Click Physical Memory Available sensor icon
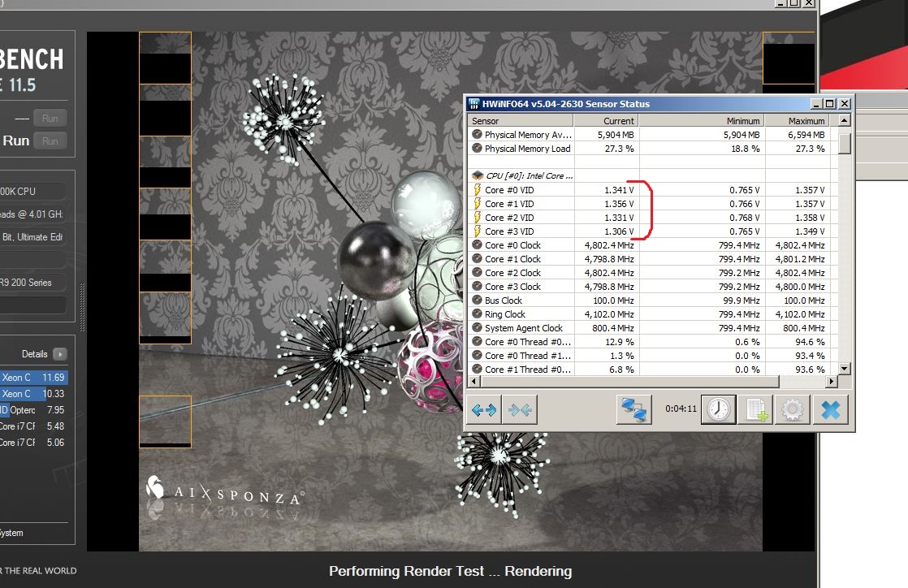 (478, 134)
